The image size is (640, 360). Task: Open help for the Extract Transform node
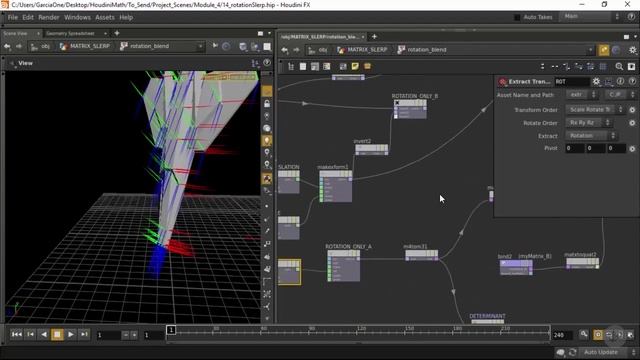(x=632, y=81)
